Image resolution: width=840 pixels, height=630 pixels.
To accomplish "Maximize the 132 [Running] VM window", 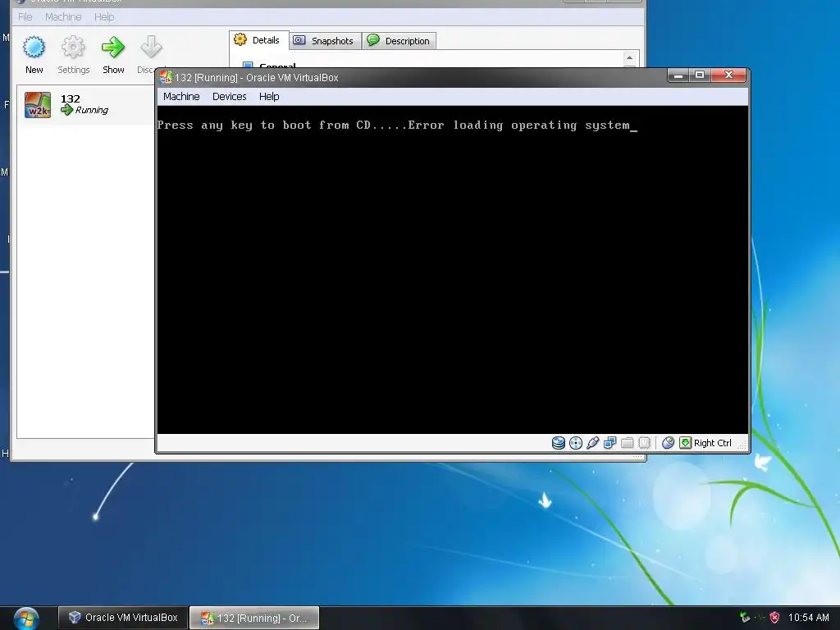I will click(700, 75).
